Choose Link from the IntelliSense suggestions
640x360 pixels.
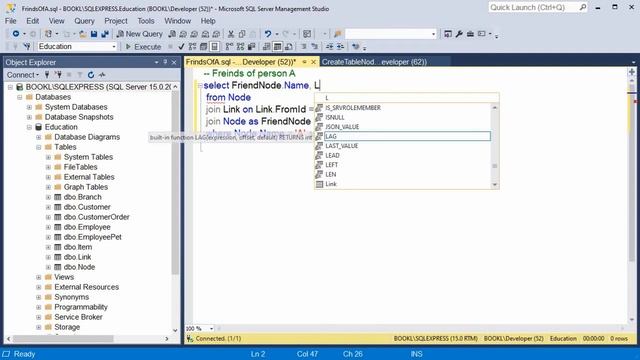pyautogui.click(x=403, y=184)
